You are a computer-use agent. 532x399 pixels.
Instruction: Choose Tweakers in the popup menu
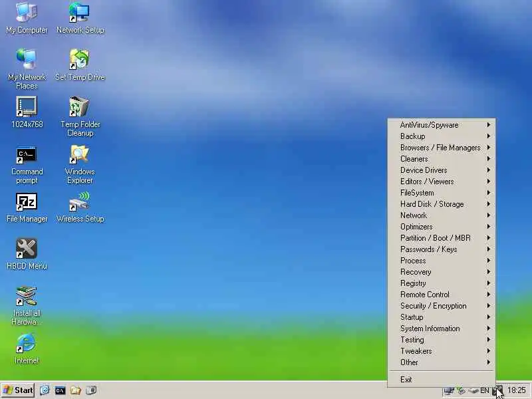coord(442,351)
